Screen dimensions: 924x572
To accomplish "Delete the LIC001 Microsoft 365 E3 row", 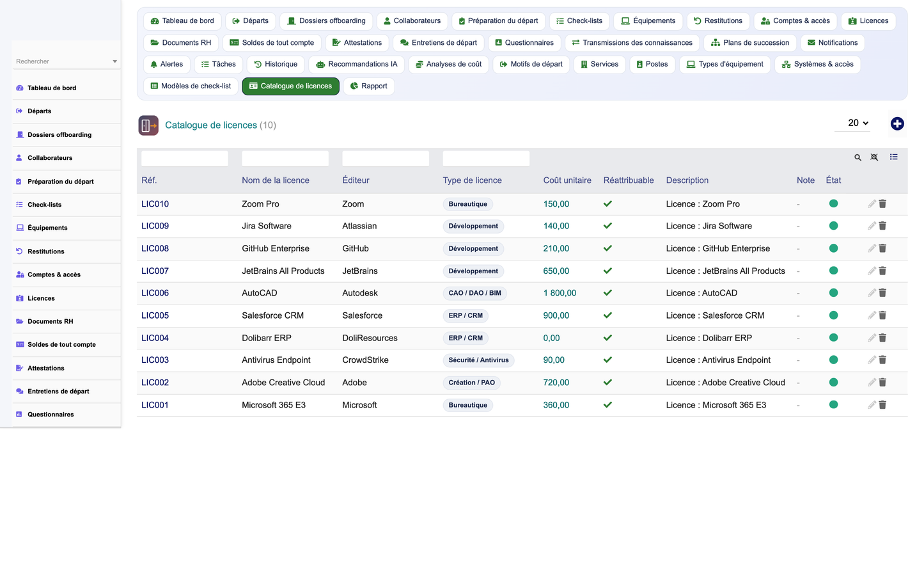I will pos(882,405).
